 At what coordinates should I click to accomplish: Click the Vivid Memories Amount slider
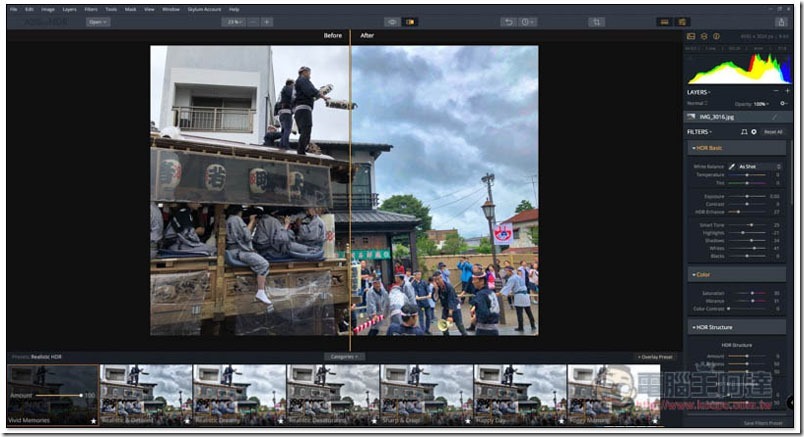coord(58,395)
